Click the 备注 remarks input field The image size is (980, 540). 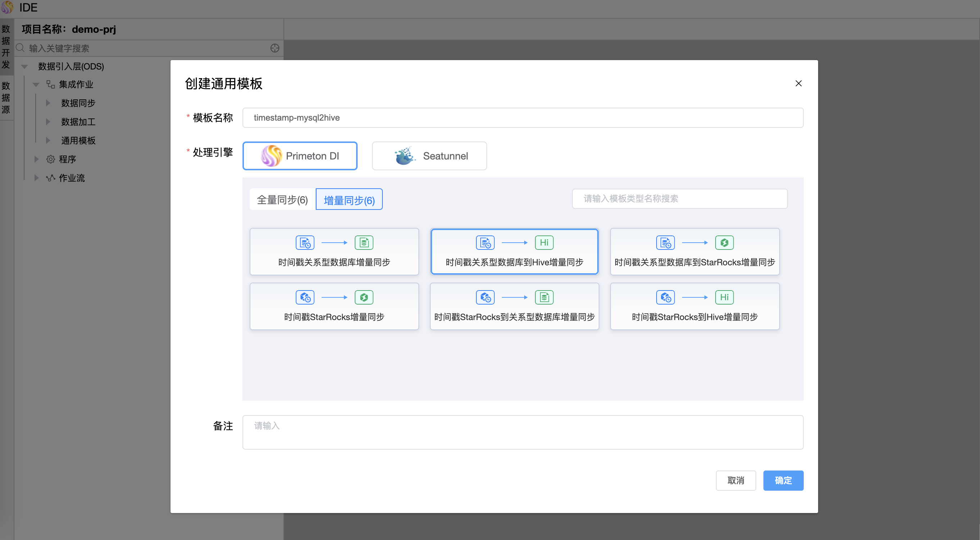(522, 432)
